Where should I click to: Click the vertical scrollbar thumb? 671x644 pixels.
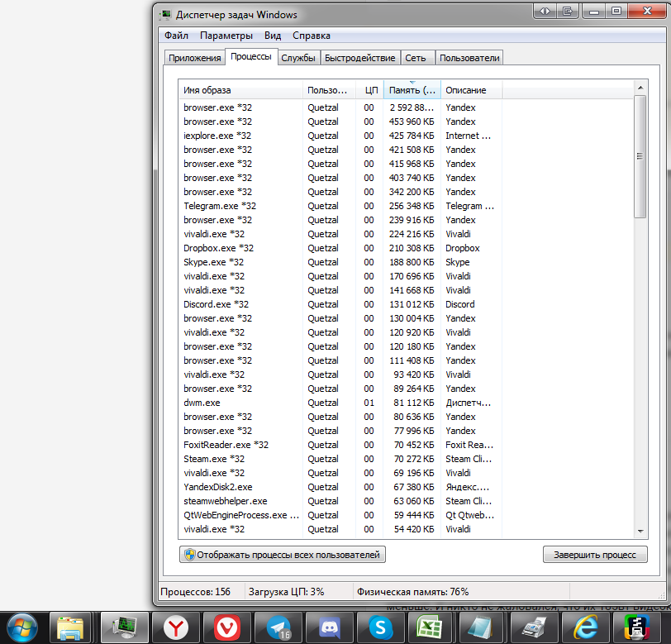[640, 156]
